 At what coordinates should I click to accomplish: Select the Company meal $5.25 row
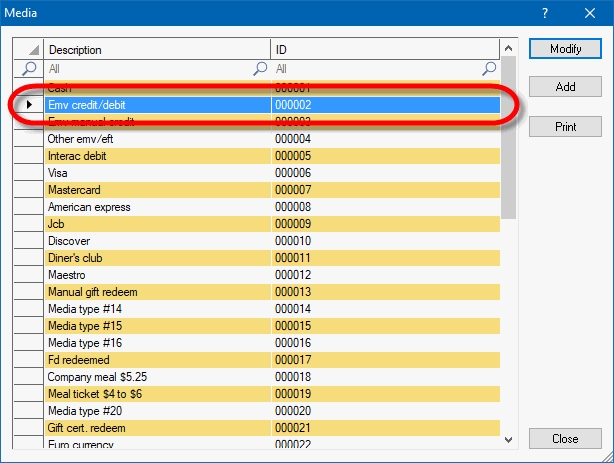(x=157, y=377)
